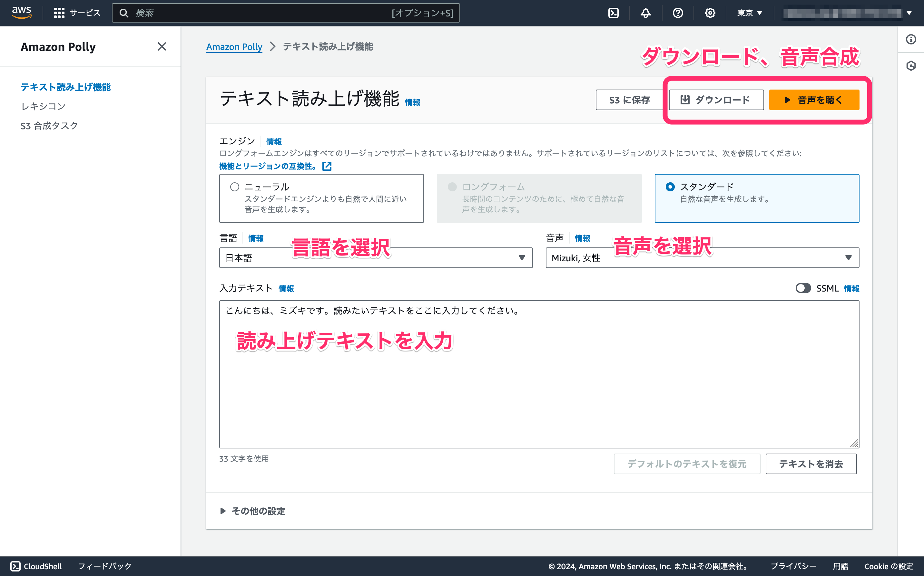This screenshot has height=576, width=924.
Task: Open the notifications bell icon
Action: [645, 13]
